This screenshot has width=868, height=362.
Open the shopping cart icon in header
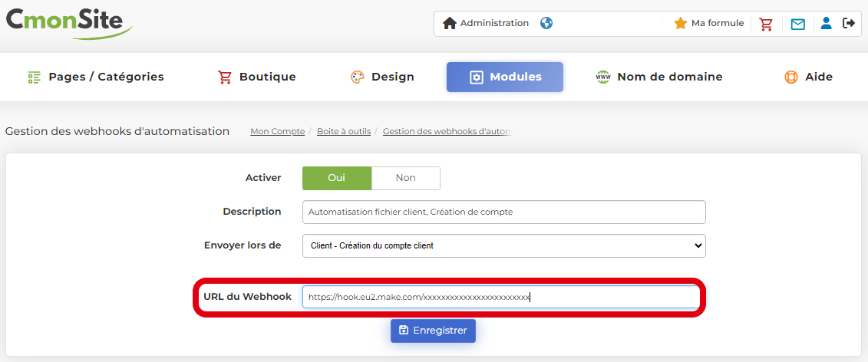(766, 24)
